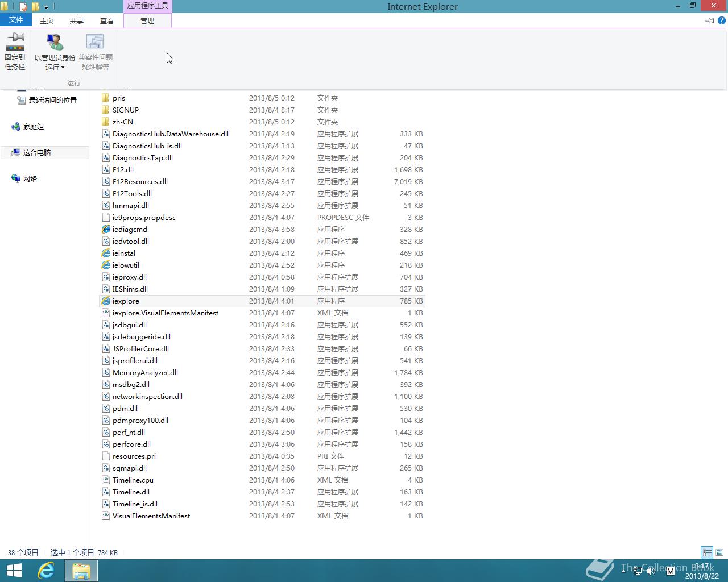The height and width of the screenshot is (582, 728).
Task: Open the volume control in system tray
Action: 651,571
